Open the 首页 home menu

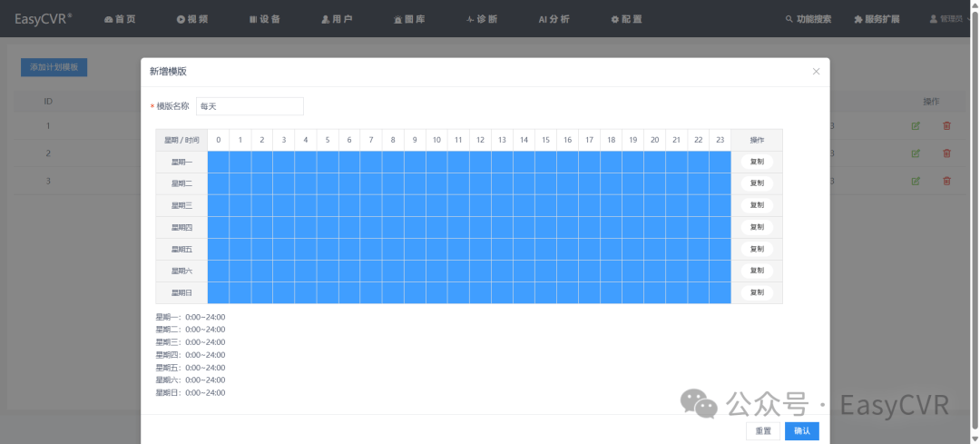[x=120, y=19]
